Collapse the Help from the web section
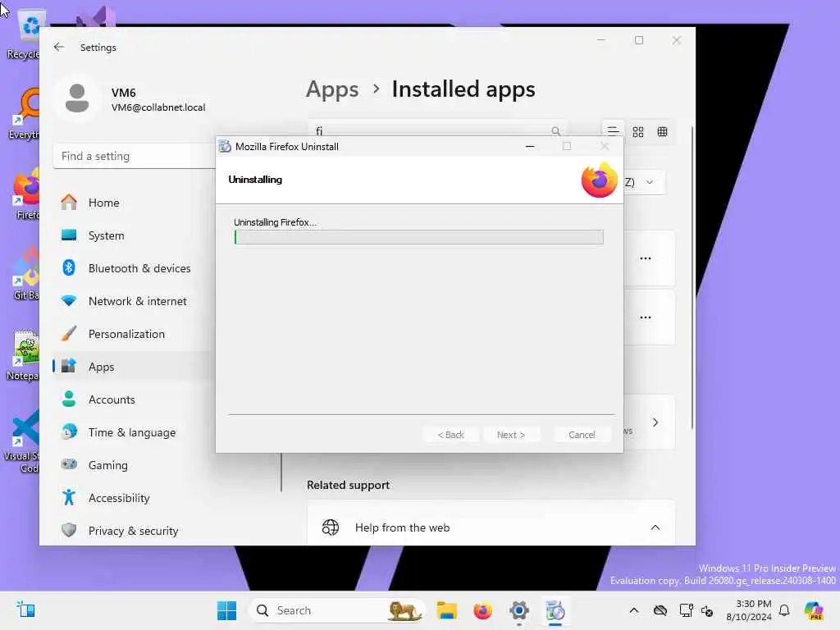The width and height of the screenshot is (840, 630). (655, 527)
